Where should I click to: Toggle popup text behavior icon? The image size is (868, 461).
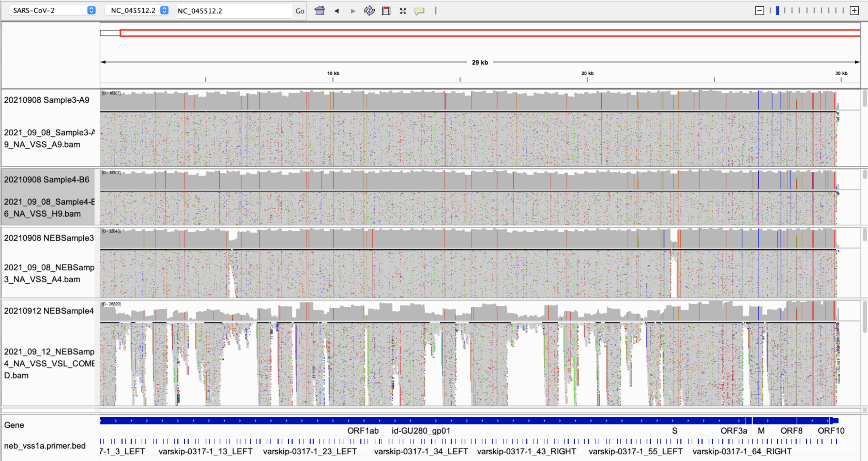coord(419,11)
